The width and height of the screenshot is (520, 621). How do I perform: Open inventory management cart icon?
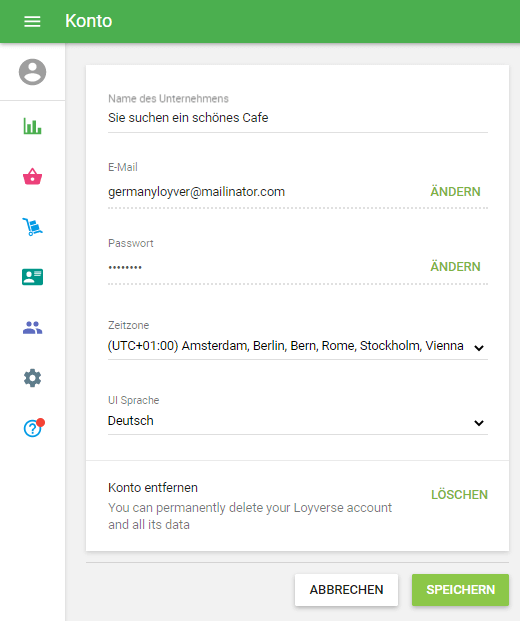(x=32, y=227)
